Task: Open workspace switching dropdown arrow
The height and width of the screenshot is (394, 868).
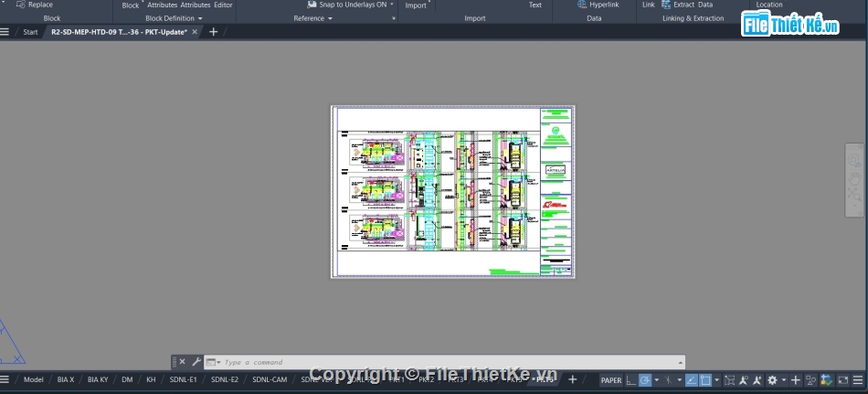Action: (x=783, y=380)
